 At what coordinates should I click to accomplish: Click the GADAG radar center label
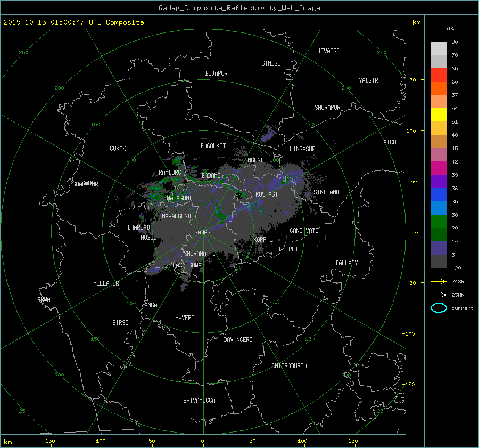pos(203,232)
